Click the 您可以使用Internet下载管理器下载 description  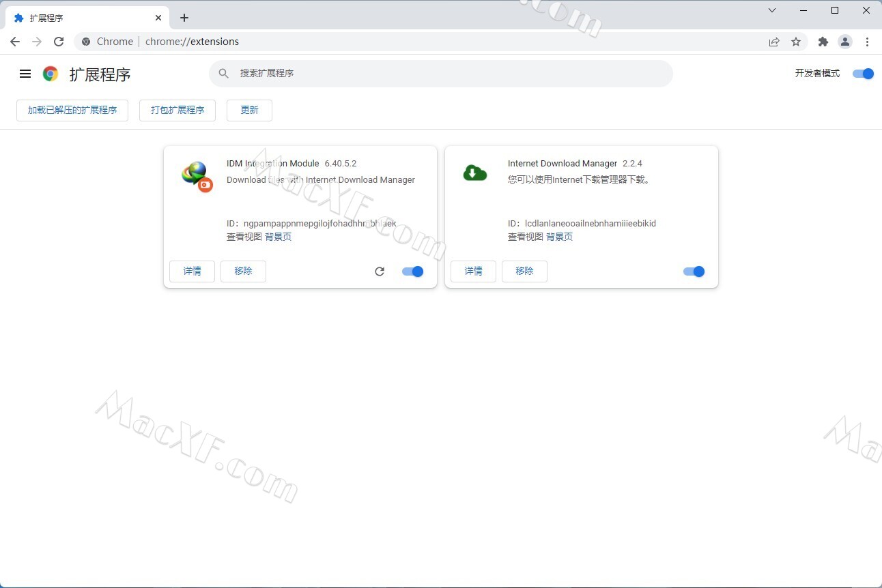(580, 180)
